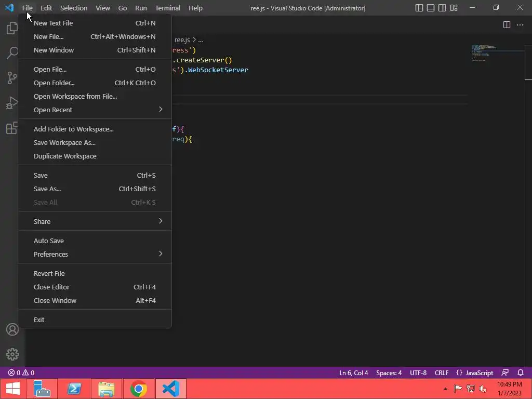The height and width of the screenshot is (399, 532).
Task: Choose Add Folder to Workspace...
Action: click(x=95, y=129)
